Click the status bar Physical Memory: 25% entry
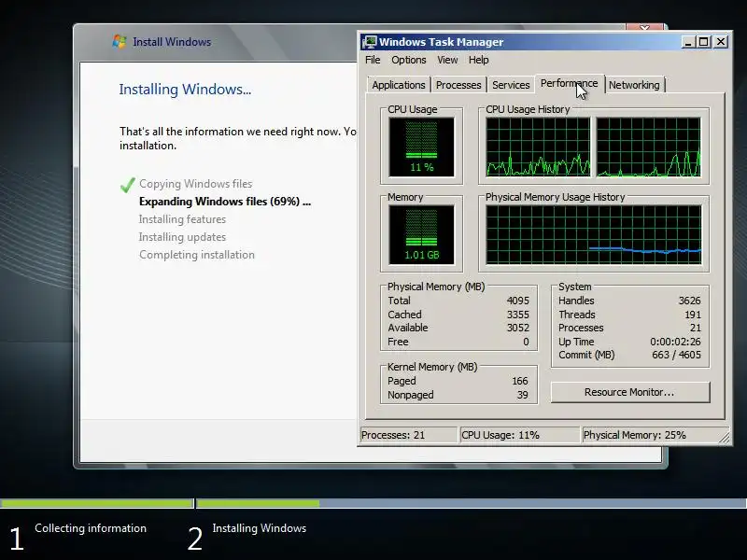 pyautogui.click(x=650, y=435)
